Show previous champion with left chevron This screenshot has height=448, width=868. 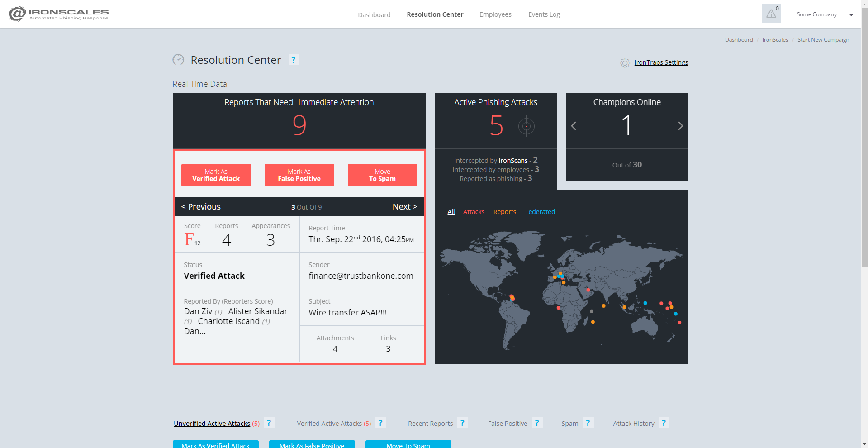pyautogui.click(x=574, y=126)
